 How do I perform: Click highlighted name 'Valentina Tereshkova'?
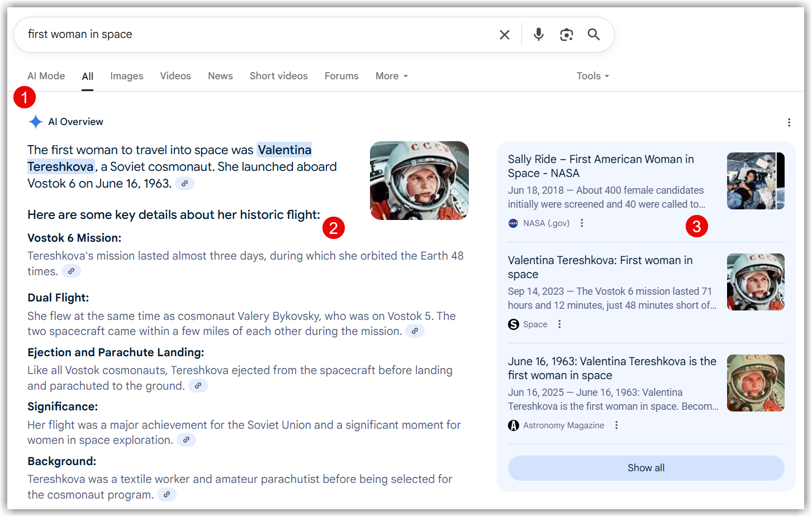click(284, 150)
